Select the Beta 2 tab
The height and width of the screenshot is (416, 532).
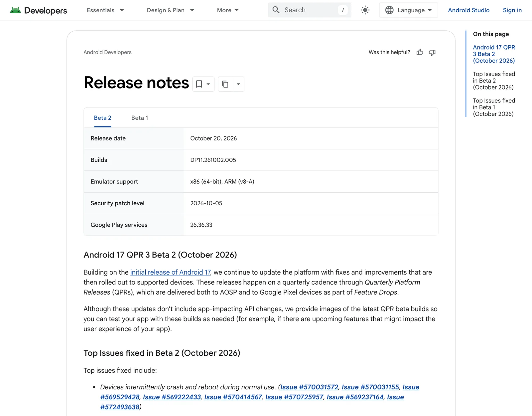102,118
